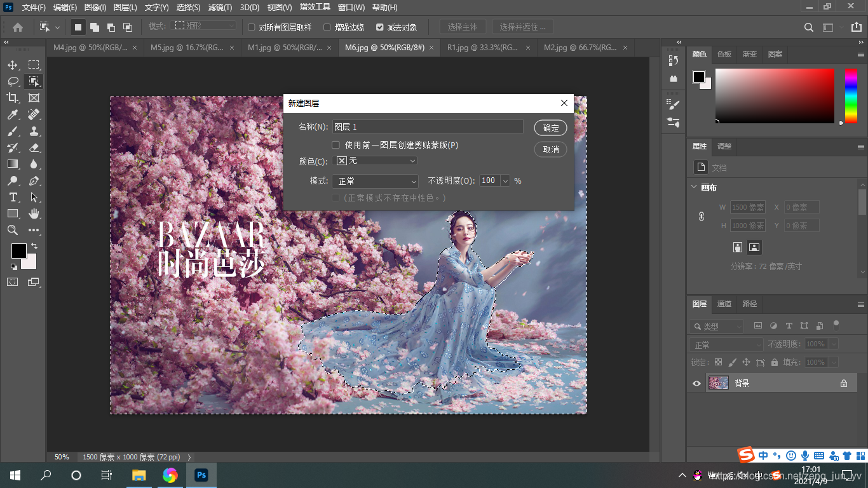The image size is (868, 488).
Task: Click the foreground color swatch
Action: (x=18, y=250)
